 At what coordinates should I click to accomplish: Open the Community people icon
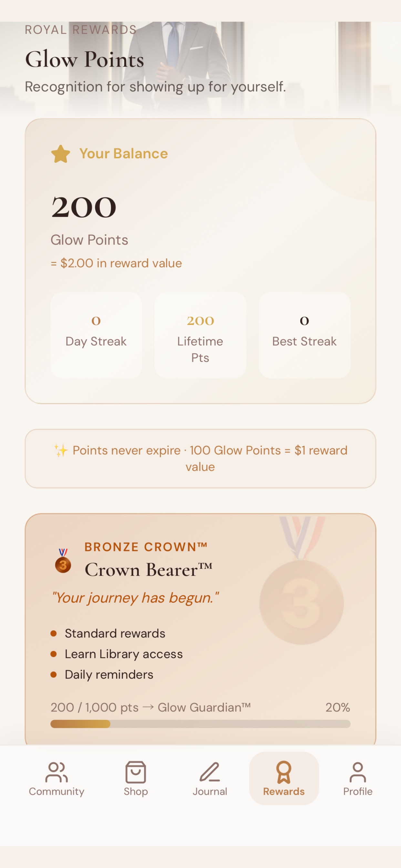point(57,772)
